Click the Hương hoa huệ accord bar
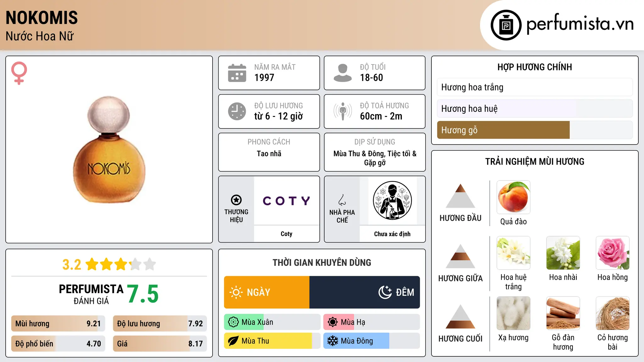Image resolution: width=644 pixels, height=362 pixels. (535, 108)
